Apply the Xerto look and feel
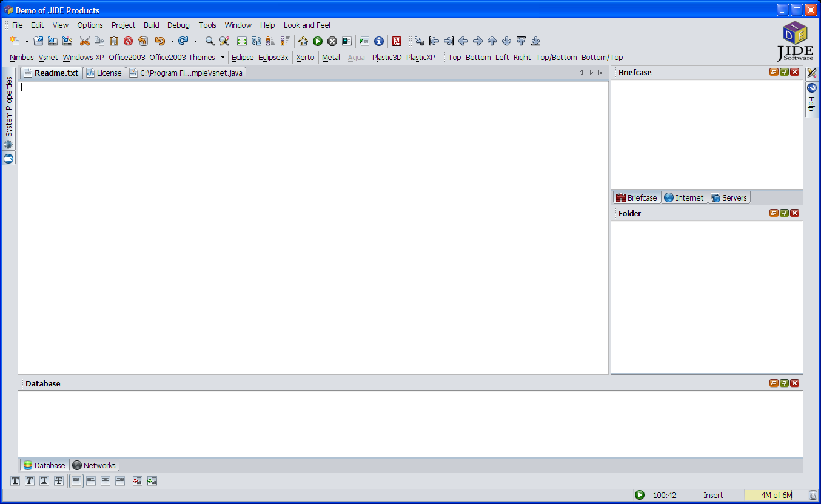Viewport: 821px width, 504px height. [x=306, y=58]
